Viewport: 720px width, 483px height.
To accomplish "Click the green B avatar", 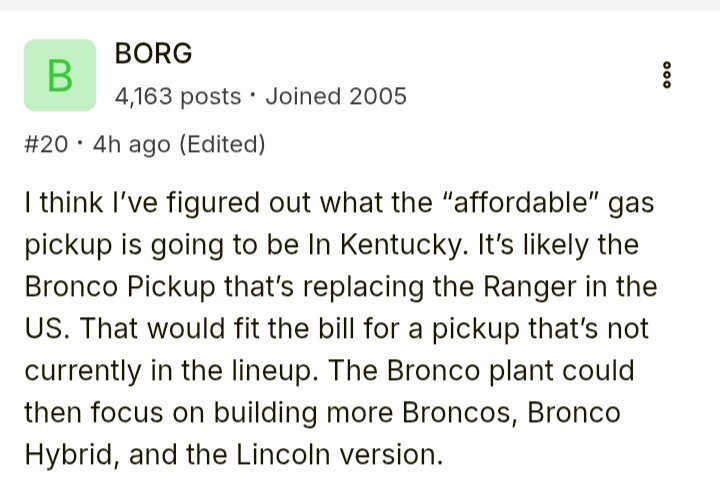I will tap(60, 75).
